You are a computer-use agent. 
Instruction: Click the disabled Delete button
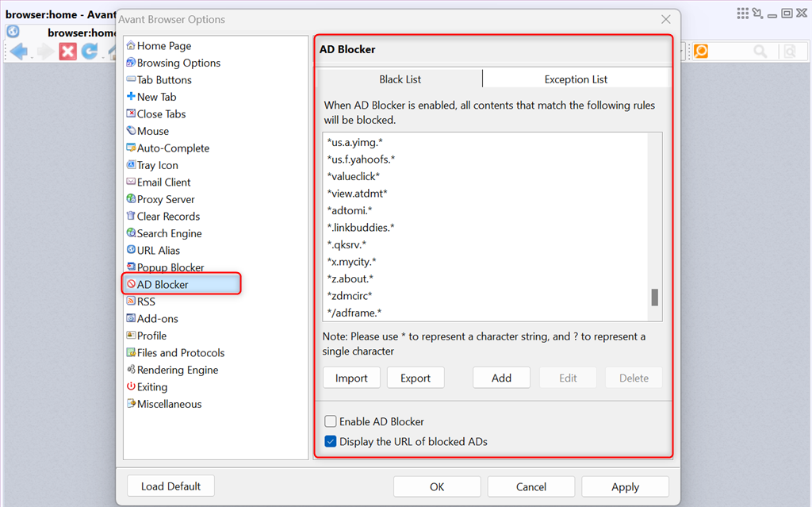tap(634, 378)
